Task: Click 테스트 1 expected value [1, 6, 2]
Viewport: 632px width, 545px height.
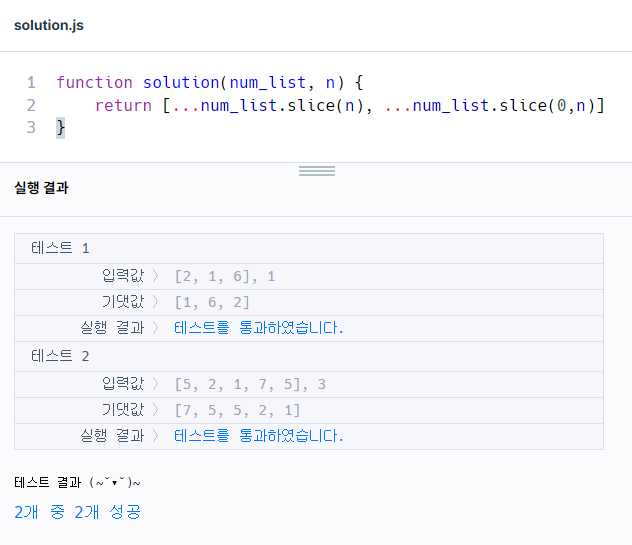Action: [212, 302]
